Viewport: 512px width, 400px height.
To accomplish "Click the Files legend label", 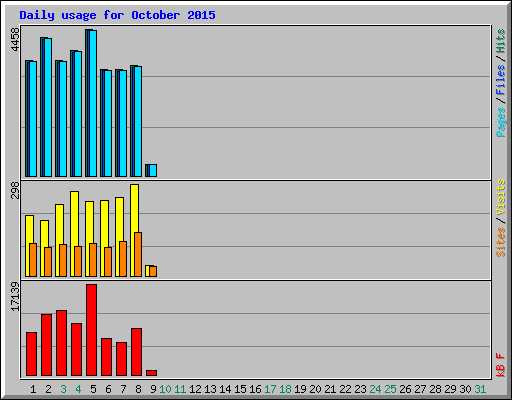I will (x=500, y=80).
